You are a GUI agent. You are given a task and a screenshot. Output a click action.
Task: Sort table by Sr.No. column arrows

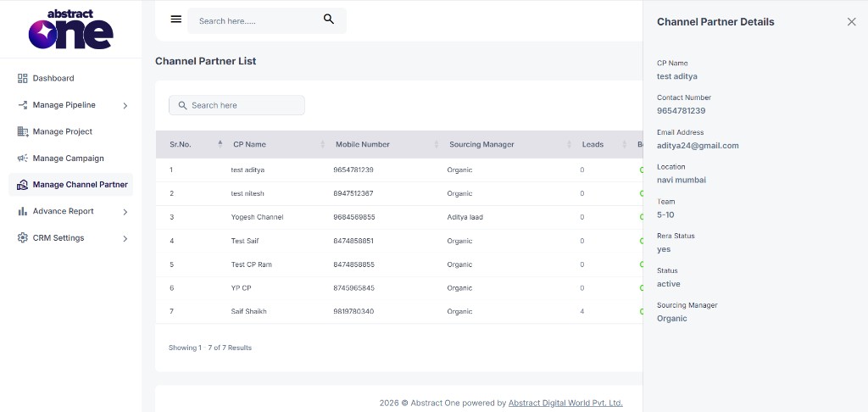(220, 144)
